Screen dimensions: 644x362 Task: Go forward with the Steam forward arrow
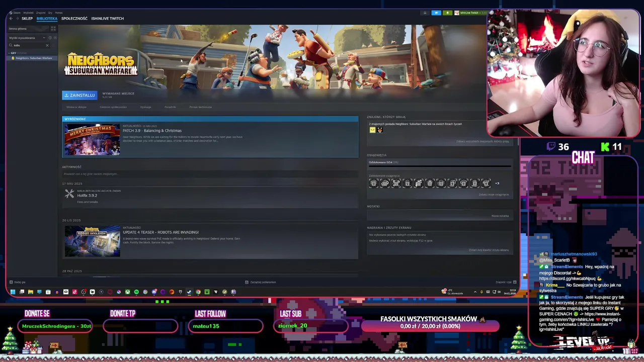tap(18, 19)
